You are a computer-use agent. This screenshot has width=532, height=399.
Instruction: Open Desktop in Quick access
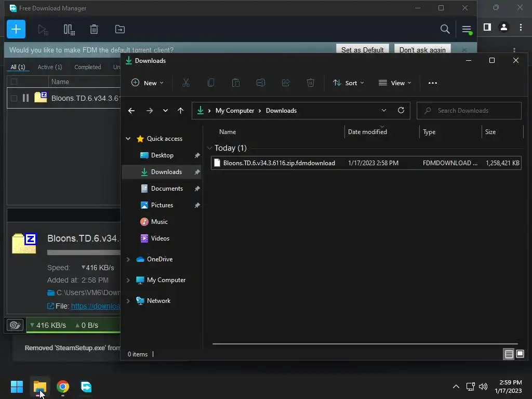click(x=162, y=155)
